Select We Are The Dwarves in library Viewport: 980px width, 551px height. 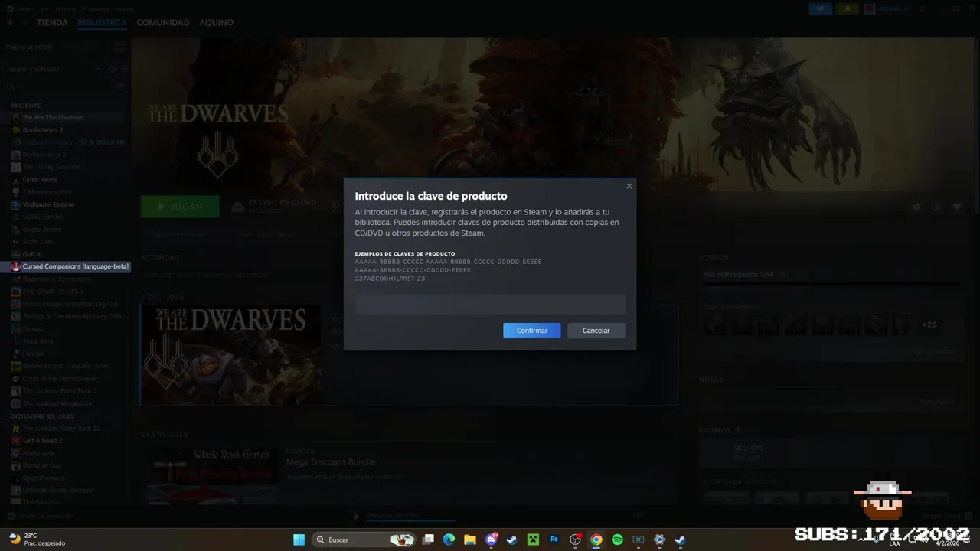53,117
